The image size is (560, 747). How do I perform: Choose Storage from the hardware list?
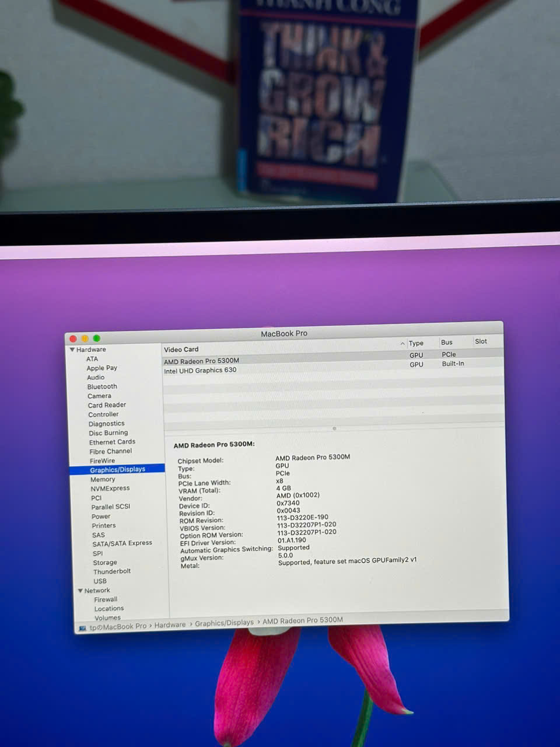pyautogui.click(x=105, y=563)
